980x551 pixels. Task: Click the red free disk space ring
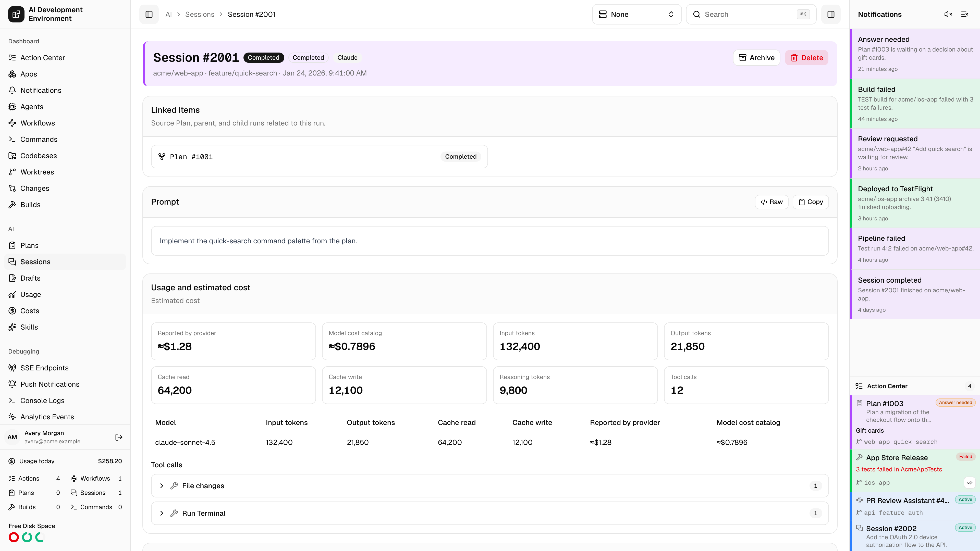(x=14, y=537)
